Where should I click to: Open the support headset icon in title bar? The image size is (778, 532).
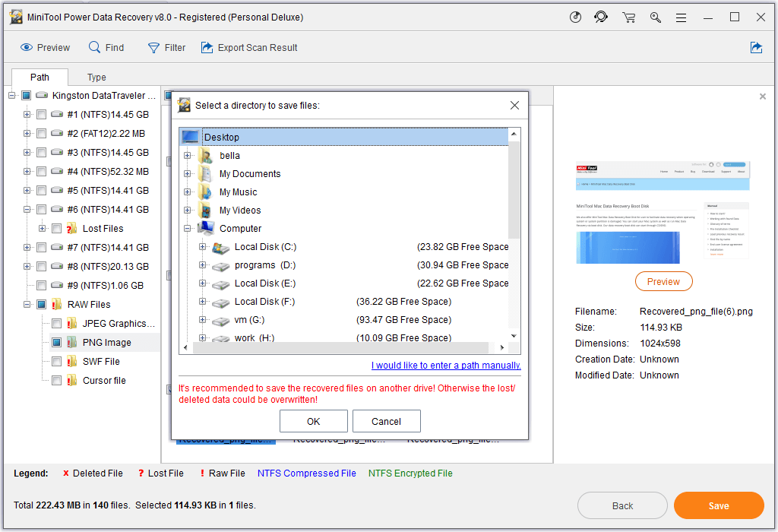tap(601, 17)
